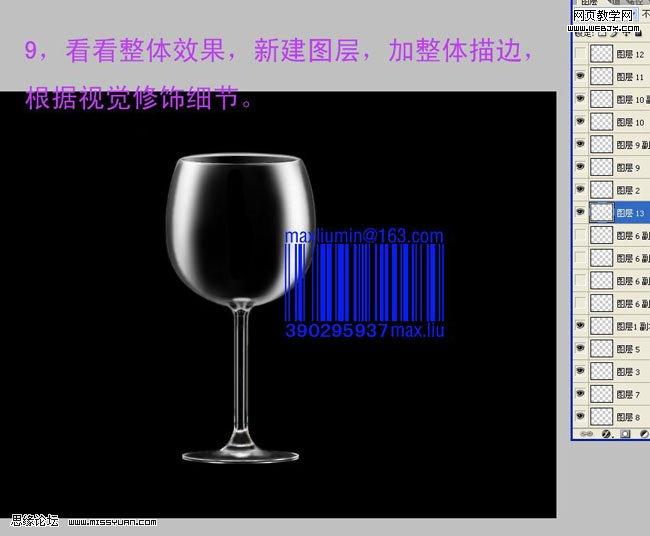The image size is (650, 536).
Task: Click the 图层 8 layer thumbnail
Action: tap(601, 417)
